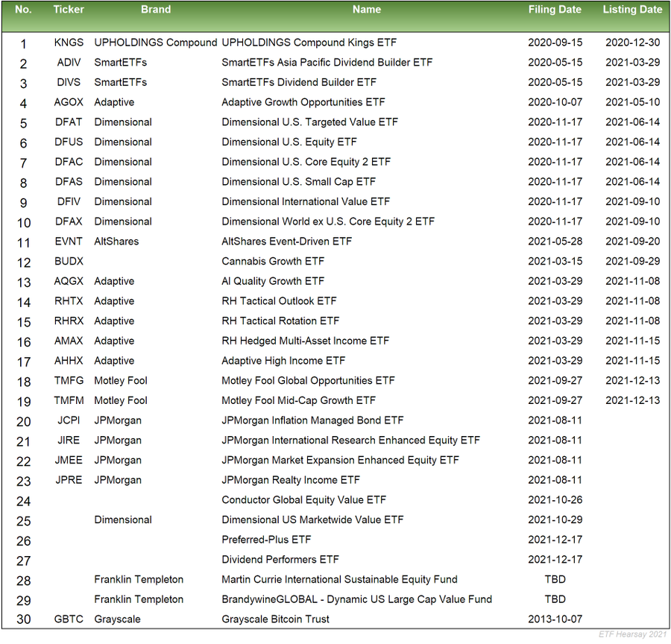Click the Conductor Global Equity Value ETF name

(303, 499)
